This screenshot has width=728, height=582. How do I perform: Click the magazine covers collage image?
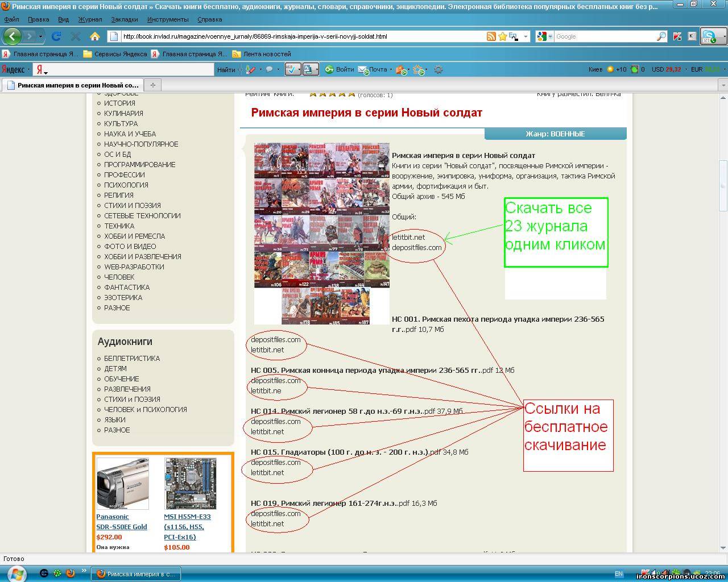click(x=322, y=234)
